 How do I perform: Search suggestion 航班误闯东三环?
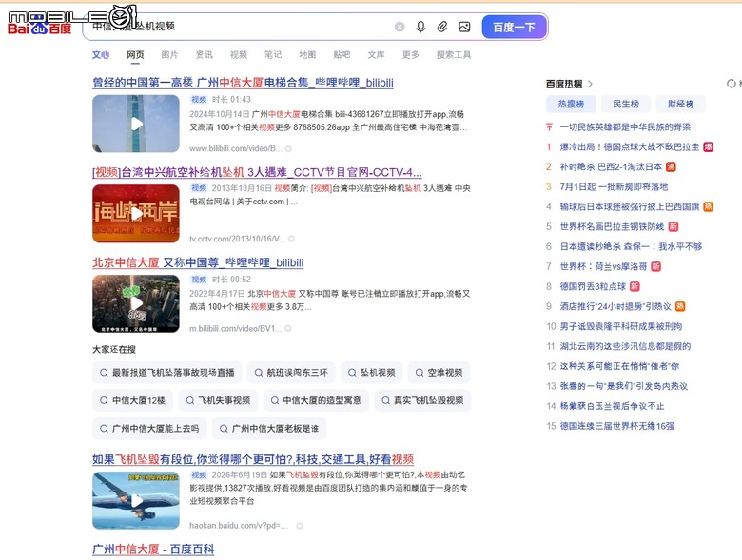click(x=291, y=373)
